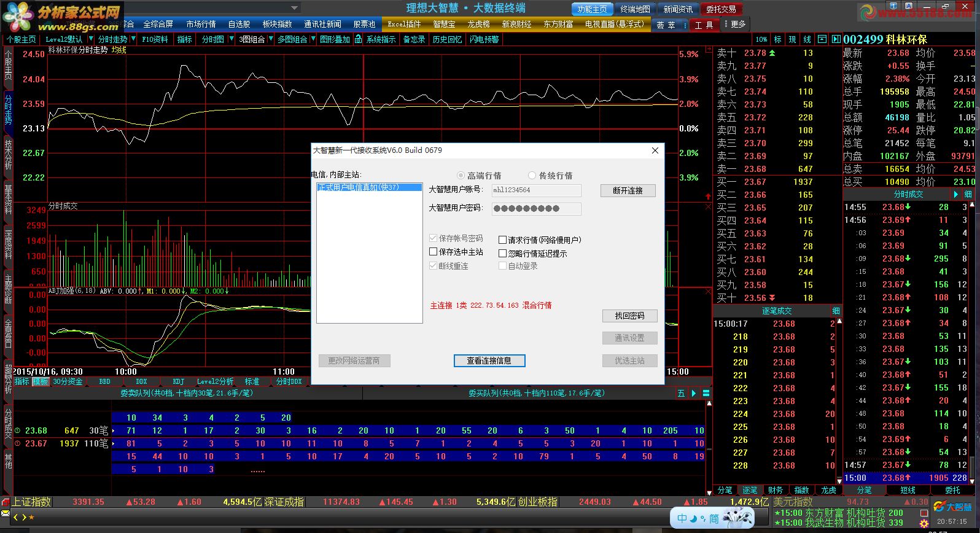Click the 细 detail button beside 逐笔成交
Screen dimensions: 980x533
[x=836, y=311]
